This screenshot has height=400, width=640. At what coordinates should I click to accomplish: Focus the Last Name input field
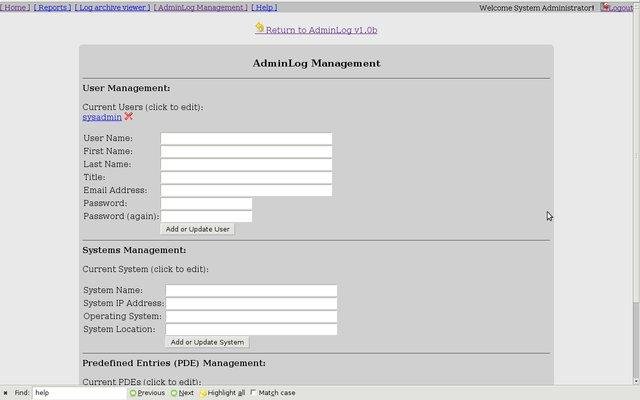click(x=246, y=164)
